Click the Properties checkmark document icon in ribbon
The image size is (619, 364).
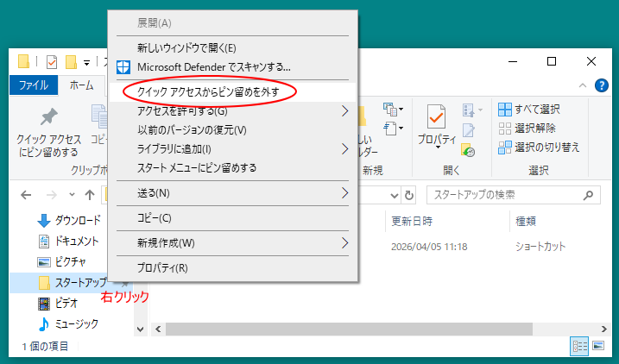tap(436, 116)
